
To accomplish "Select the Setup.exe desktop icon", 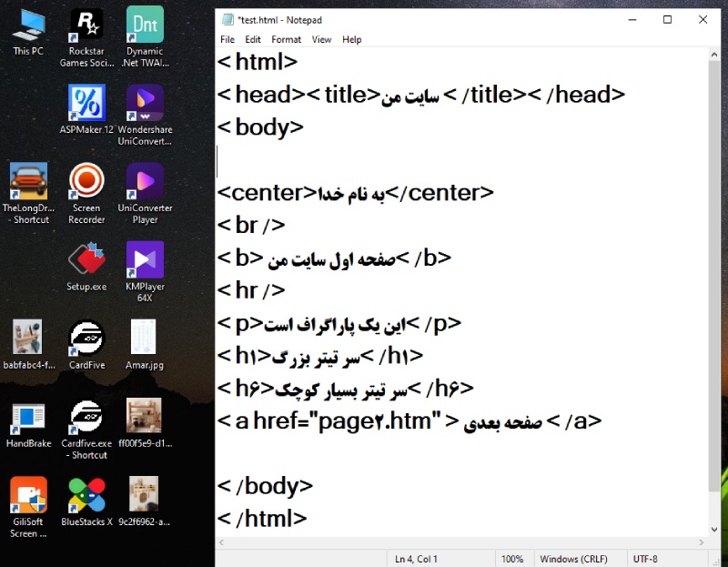I will pyautogui.click(x=86, y=260).
